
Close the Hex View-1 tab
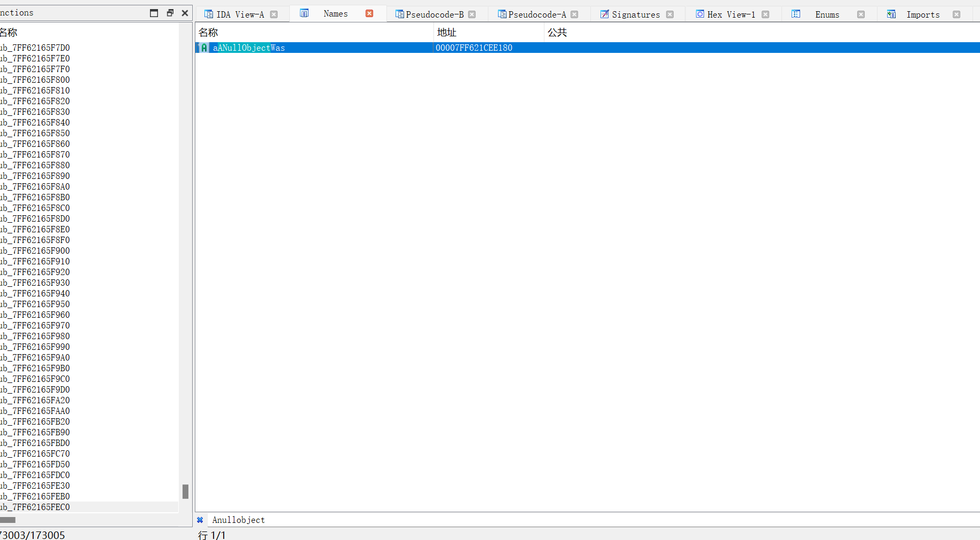(x=765, y=14)
